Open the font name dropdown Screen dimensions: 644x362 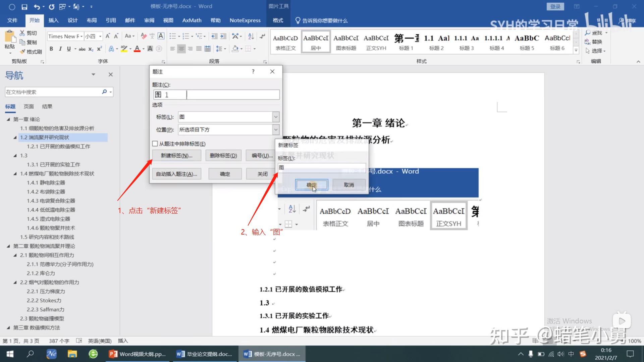(x=82, y=36)
